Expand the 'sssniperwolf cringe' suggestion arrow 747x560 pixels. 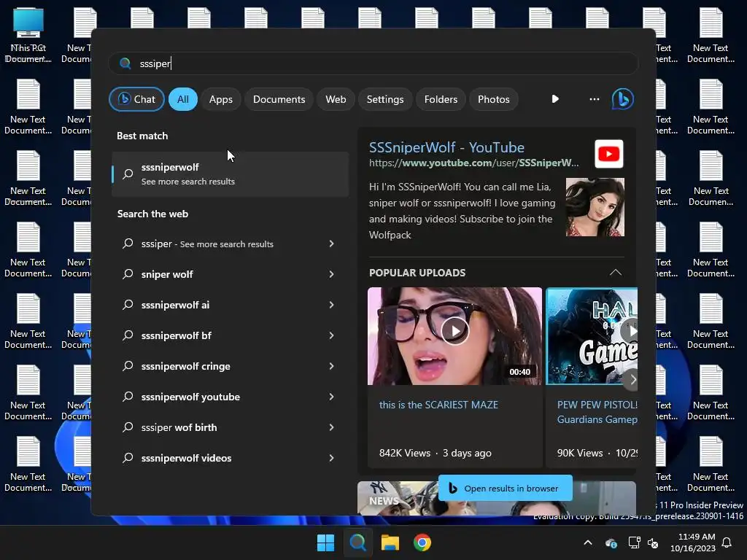click(x=332, y=366)
